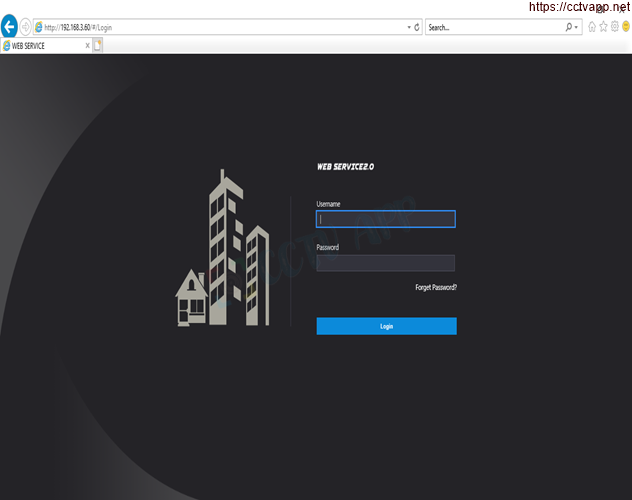Close the WEB SERVICE tab
632x500 pixels.
87,45
